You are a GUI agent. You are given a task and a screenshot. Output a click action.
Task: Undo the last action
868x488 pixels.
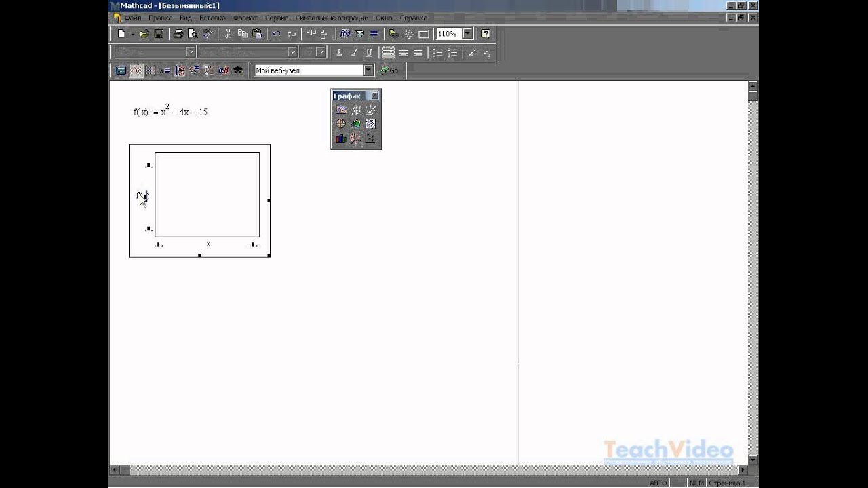point(276,33)
